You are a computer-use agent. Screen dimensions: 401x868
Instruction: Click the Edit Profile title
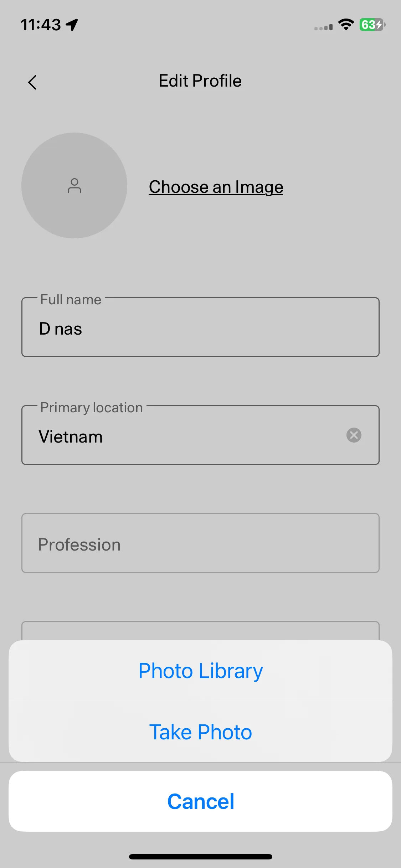pyautogui.click(x=200, y=81)
